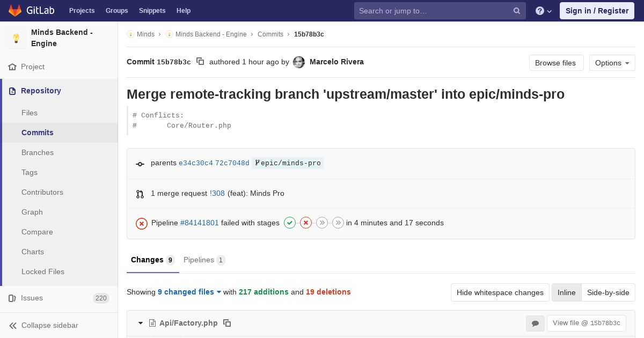Open the help question-mark dropdown

coord(544,11)
